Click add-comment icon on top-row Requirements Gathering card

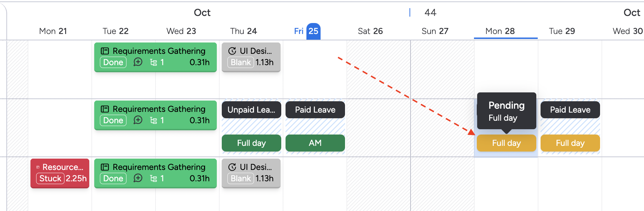click(x=138, y=62)
